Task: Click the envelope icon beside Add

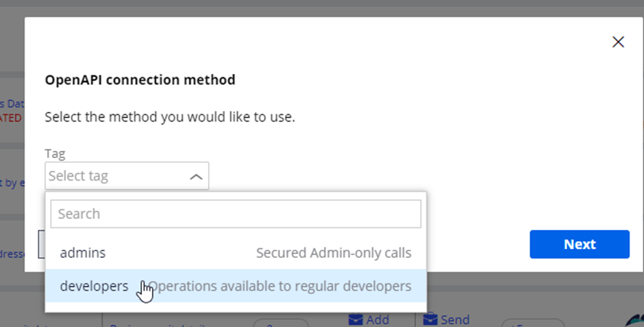Action: [x=356, y=319]
